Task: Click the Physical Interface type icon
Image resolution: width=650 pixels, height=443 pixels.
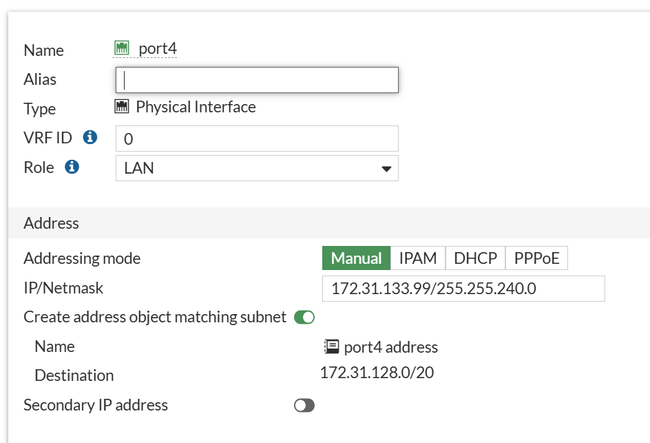Action: [x=123, y=107]
